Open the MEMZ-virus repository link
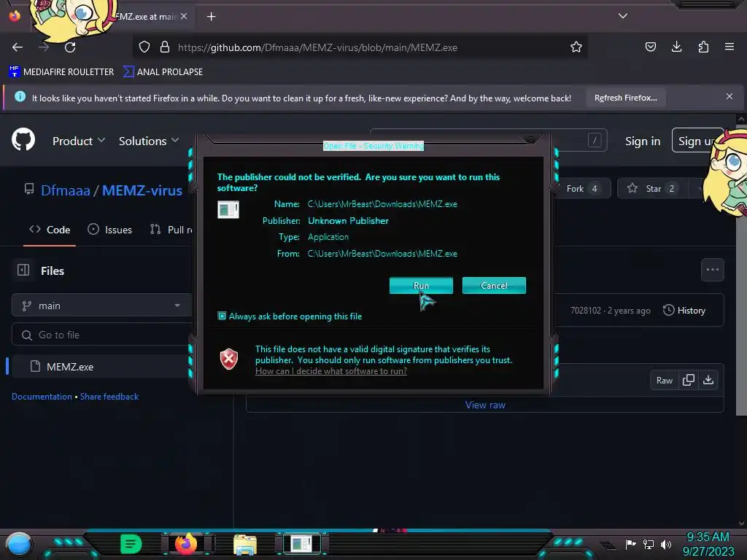 click(142, 190)
